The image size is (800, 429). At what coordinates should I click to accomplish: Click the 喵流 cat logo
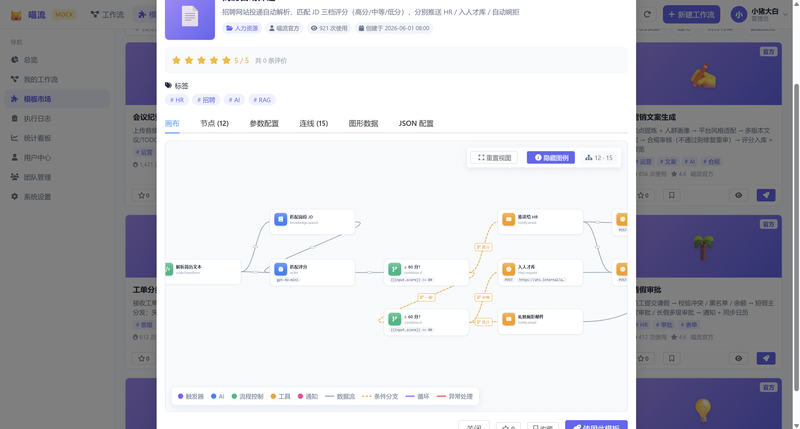(16, 15)
